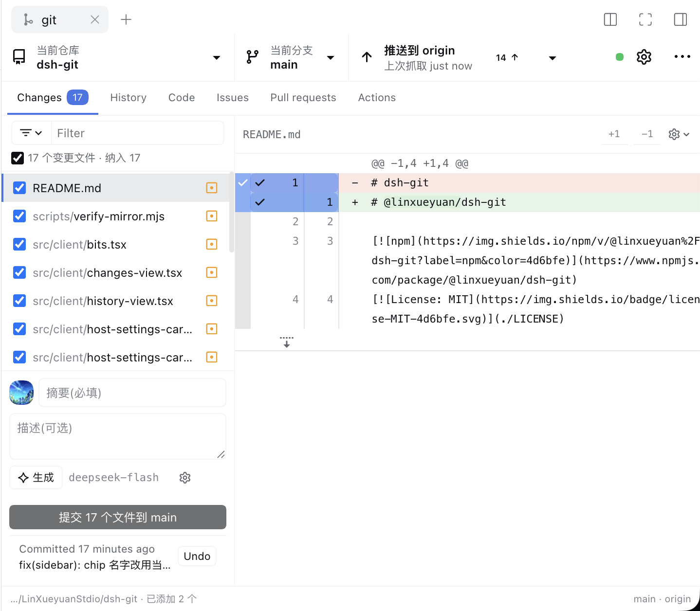The width and height of the screenshot is (700, 611).
Task: Select scripts/verify-mirror.mjs file row
Action: [116, 216]
